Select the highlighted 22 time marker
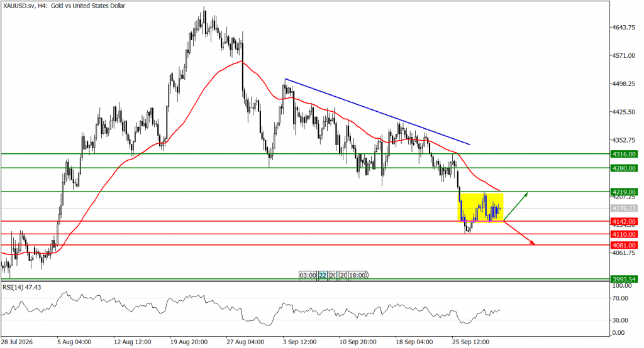Screen dimensions: 644x348 (x=323, y=275)
